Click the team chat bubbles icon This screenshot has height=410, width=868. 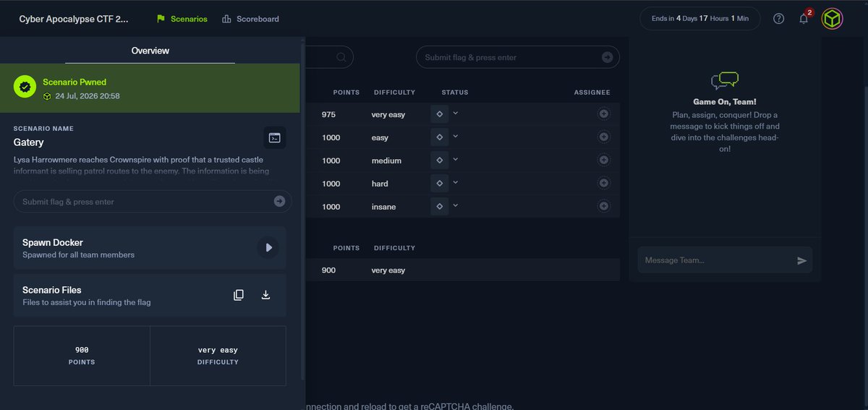tap(725, 80)
